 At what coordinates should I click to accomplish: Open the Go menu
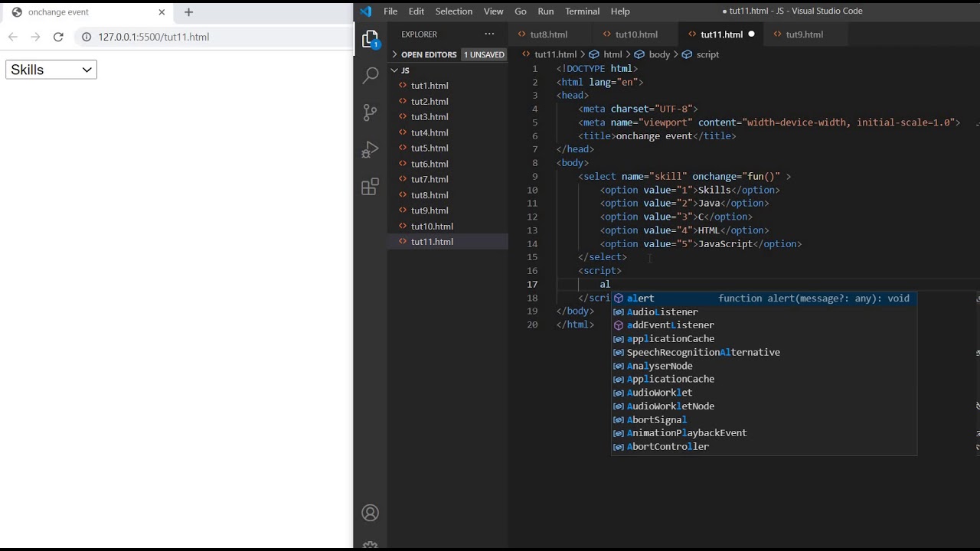point(521,11)
